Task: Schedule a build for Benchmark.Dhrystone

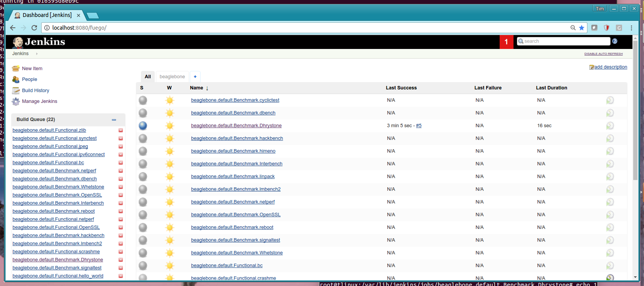Action: point(610,126)
